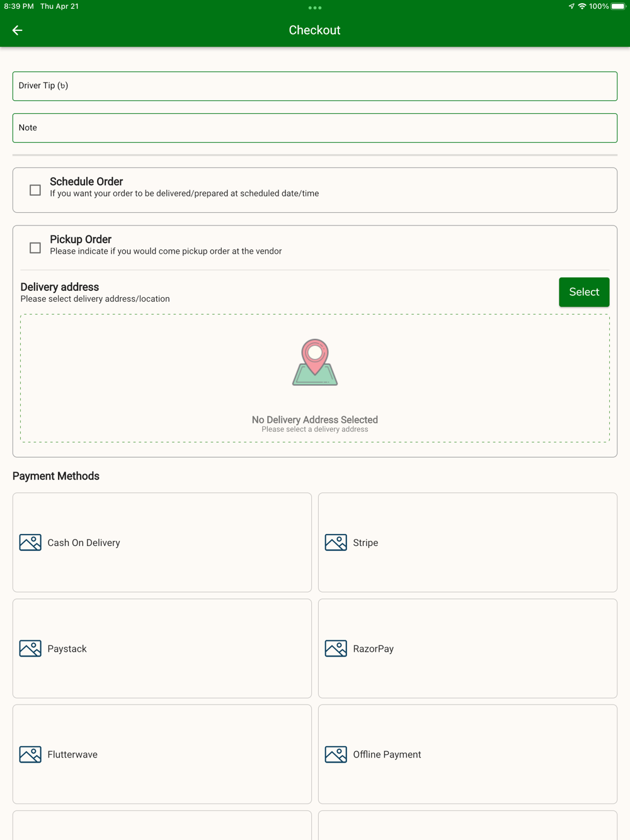The width and height of the screenshot is (630, 840).
Task: Tap the 'No Delivery Address Selected' text
Action: (315, 419)
